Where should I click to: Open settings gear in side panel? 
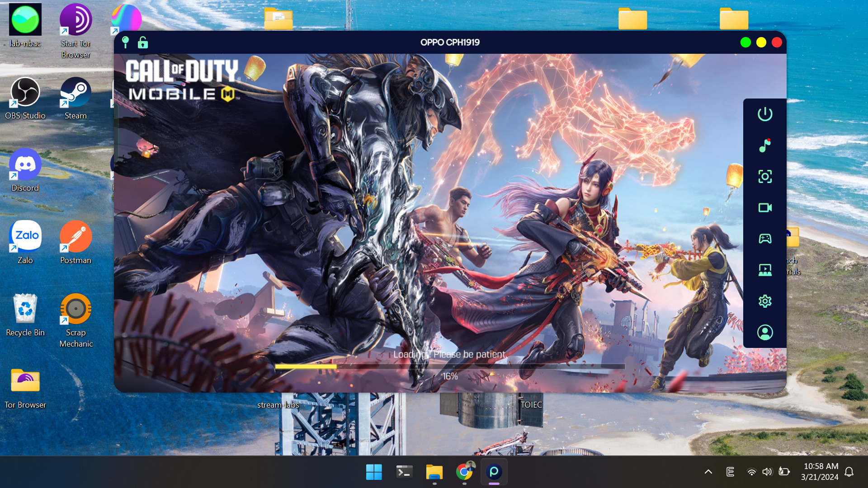pyautogui.click(x=765, y=301)
